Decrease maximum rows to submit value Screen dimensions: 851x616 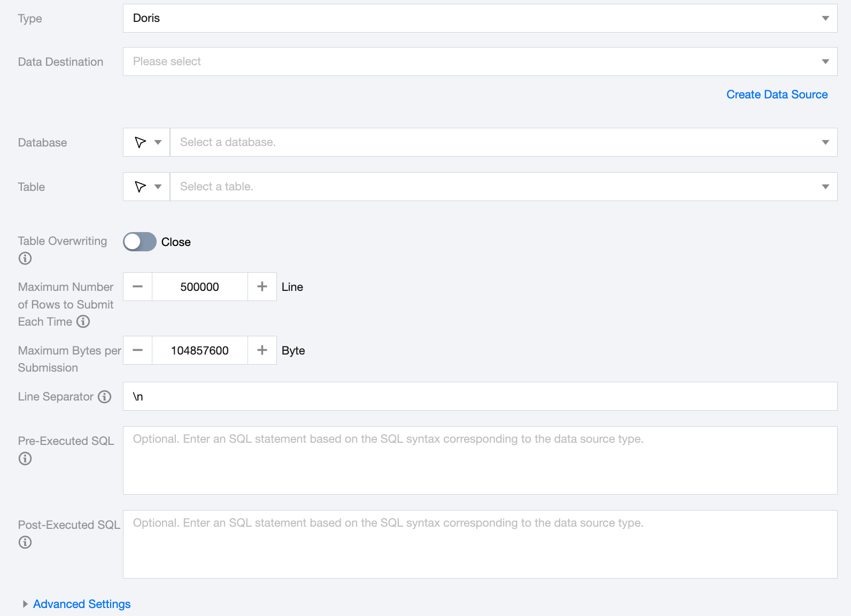tap(138, 287)
